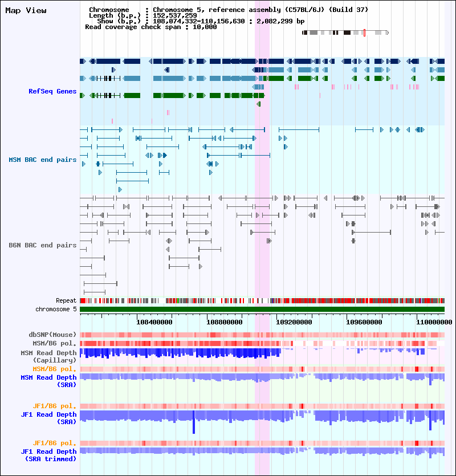Click the dbSNP(Mouse) density bar
Image resolution: width=456 pixels, height=476 pixels.
pos(262,335)
